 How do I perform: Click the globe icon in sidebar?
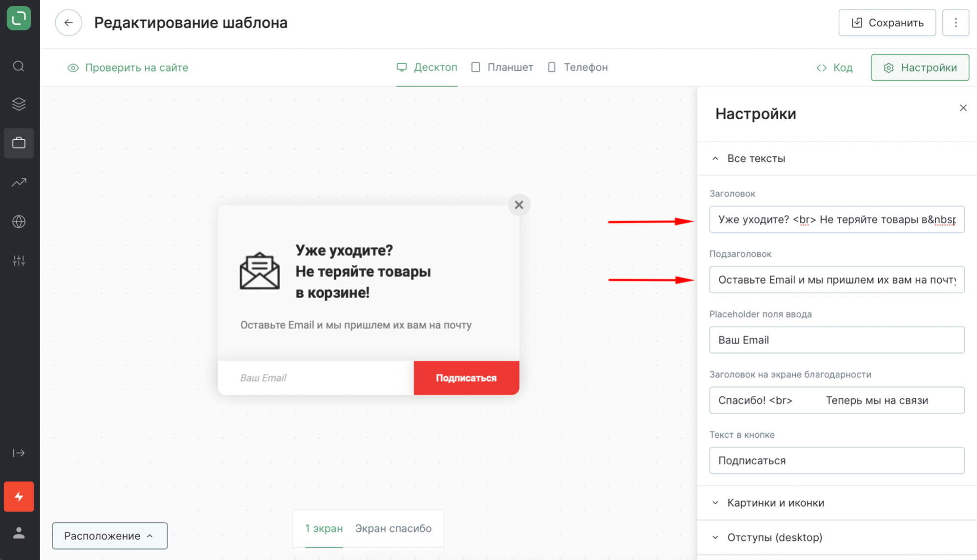click(x=19, y=221)
